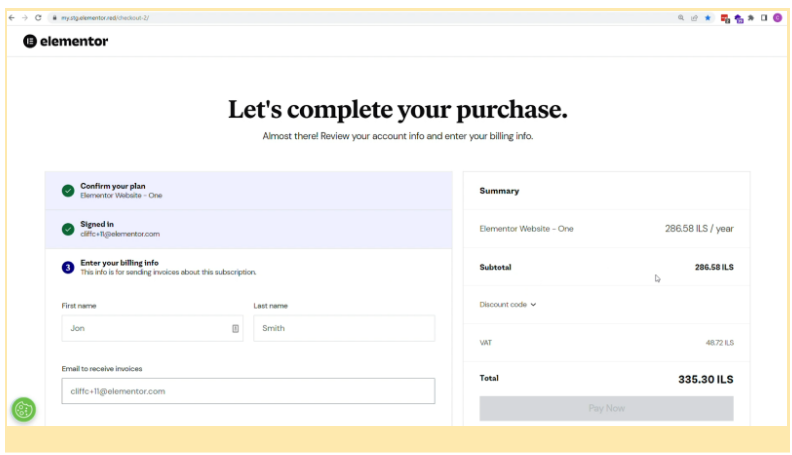Image resolution: width=792 pixels, height=455 pixels.
Task: Click the browser forward arrow
Action: click(24, 18)
